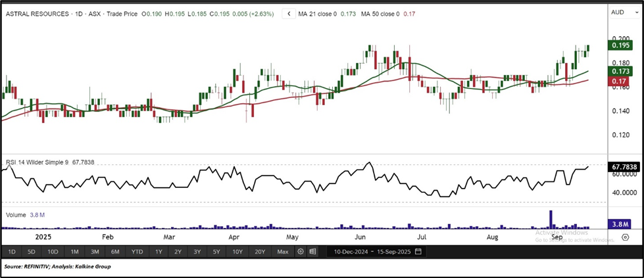Click the RSI 14 Wilder Simple label
The height and width of the screenshot is (278, 644).
point(37,162)
